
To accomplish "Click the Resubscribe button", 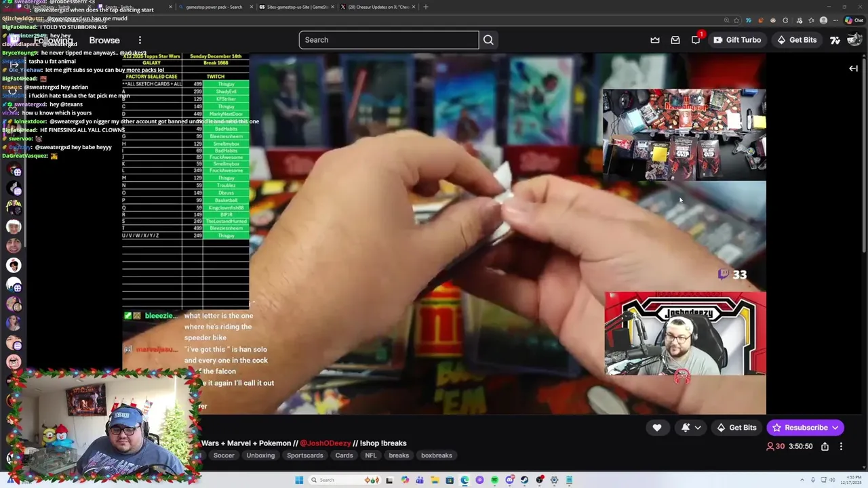I will pyautogui.click(x=805, y=428).
